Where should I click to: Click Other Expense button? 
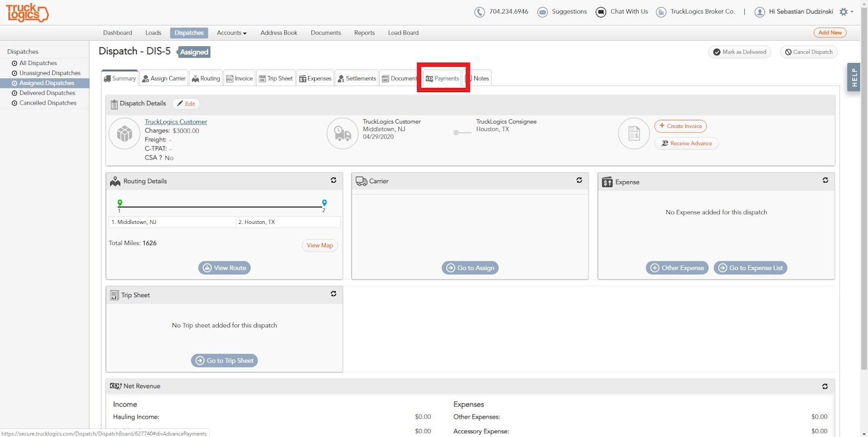click(677, 268)
